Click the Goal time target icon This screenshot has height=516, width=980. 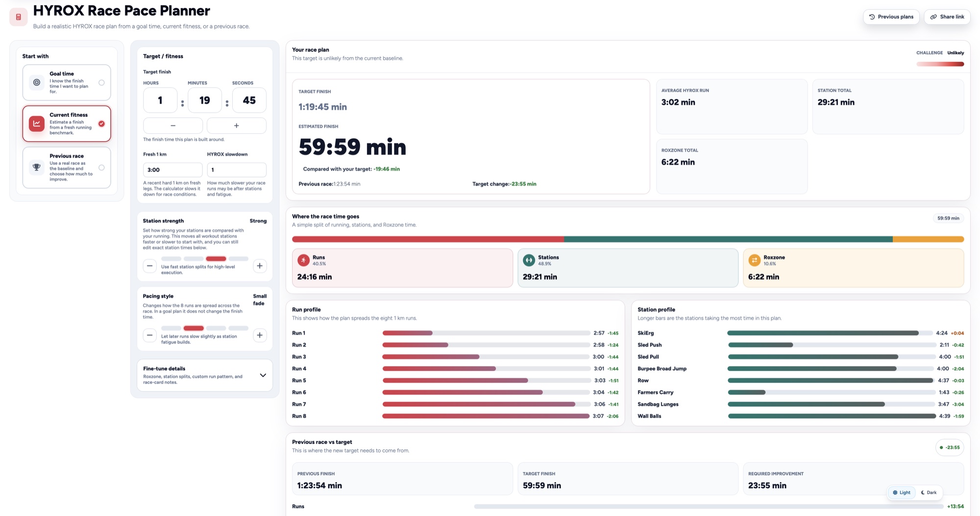tap(37, 82)
